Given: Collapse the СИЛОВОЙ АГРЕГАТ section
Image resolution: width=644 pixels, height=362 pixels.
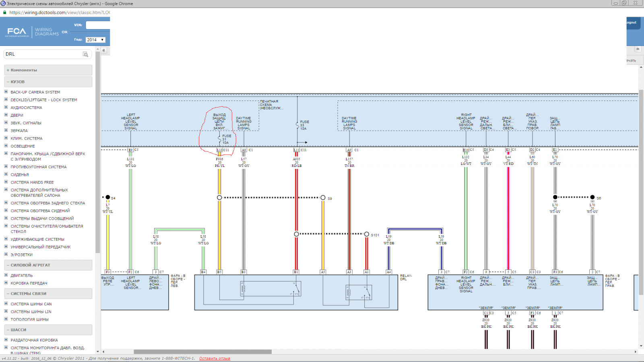Looking at the screenshot, I should 48,265.
